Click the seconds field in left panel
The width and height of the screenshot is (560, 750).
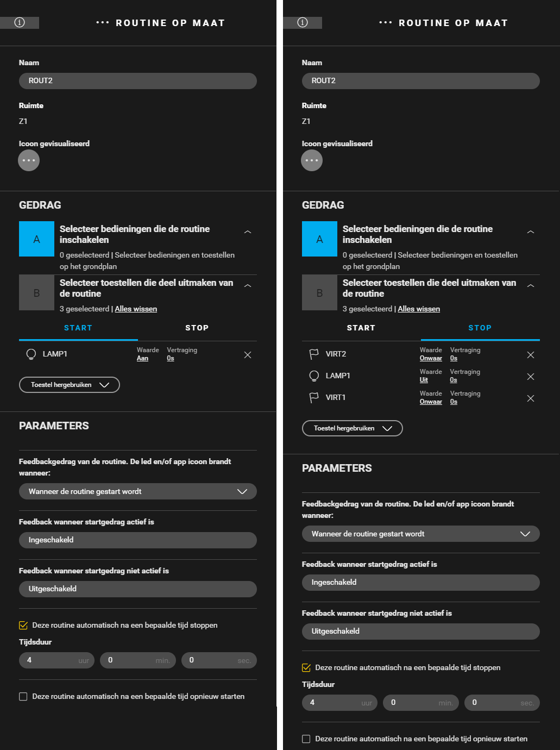[x=219, y=660]
